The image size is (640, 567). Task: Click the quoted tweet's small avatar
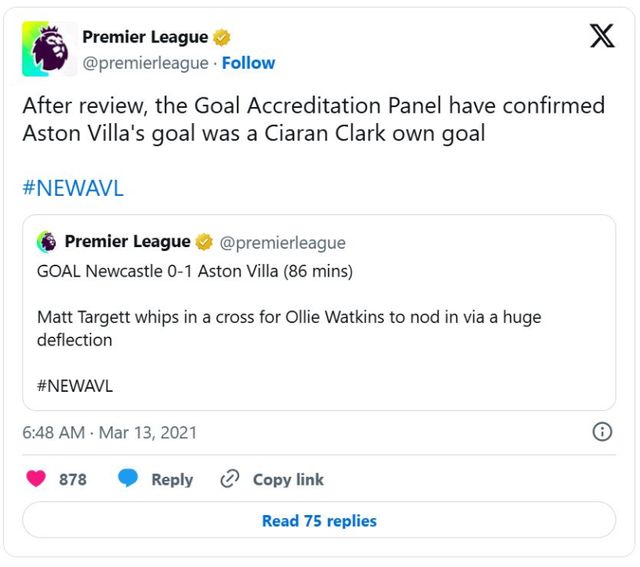click(x=47, y=242)
